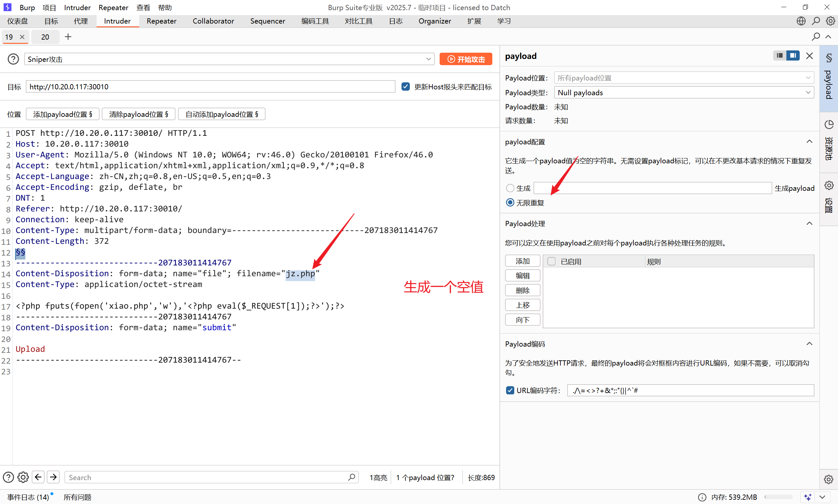Switch to the Repeater tab
The height and width of the screenshot is (504, 838).
161,21
